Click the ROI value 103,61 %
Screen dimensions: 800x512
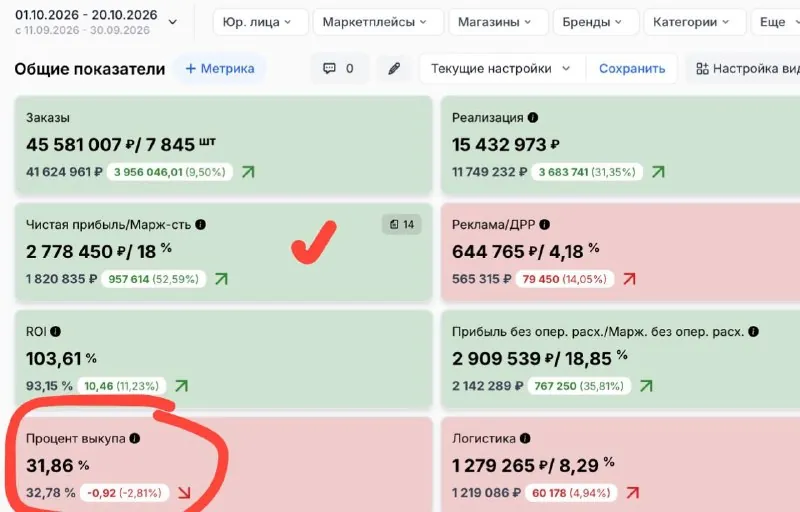[61, 359]
